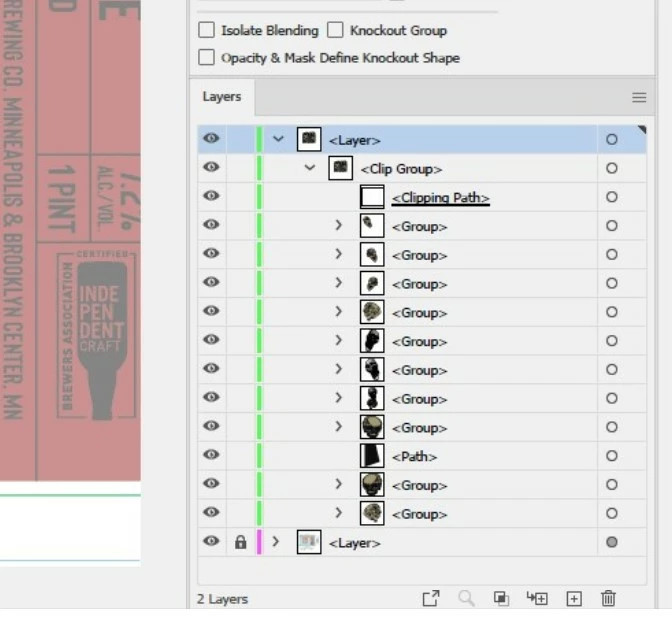Toggle eye of Group just below Clipping Path

click(x=211, y=224)
